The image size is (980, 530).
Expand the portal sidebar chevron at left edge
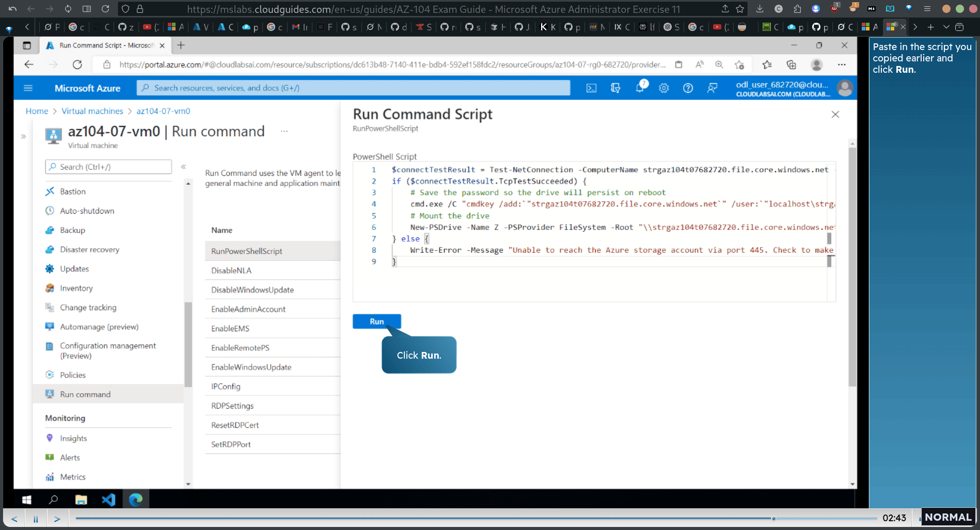pyautogui.click(x=23, y=137)
